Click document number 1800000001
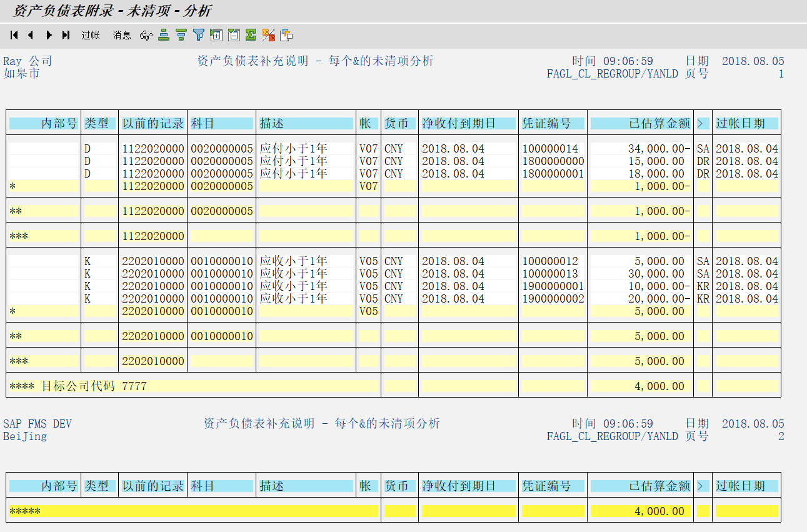Screen dimensions: 807x532 (553, 174)
